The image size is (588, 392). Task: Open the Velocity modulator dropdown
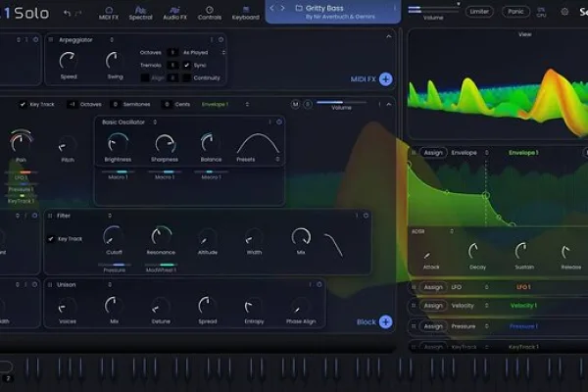click(469, 306)
